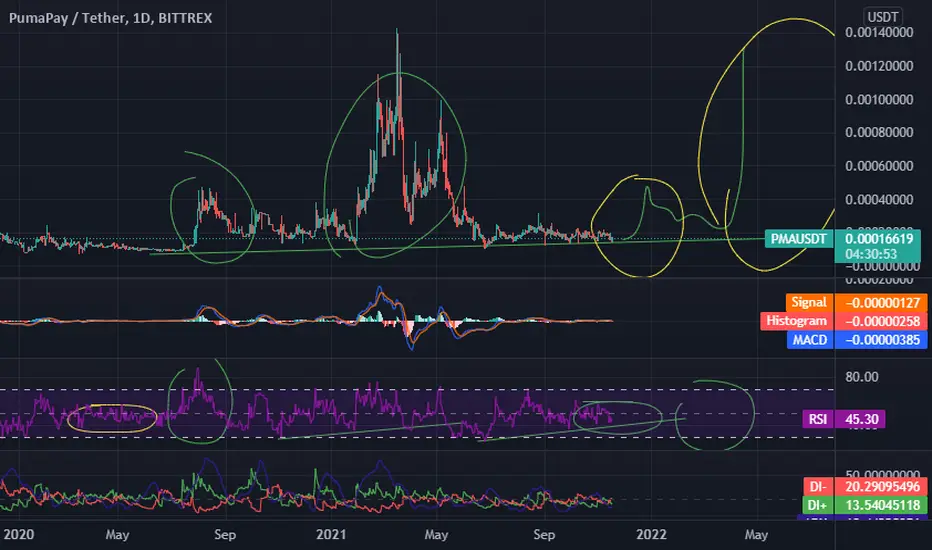The image size is (932, 550).
Task: Click the 2021 time axis label
Action: point(331,535)
